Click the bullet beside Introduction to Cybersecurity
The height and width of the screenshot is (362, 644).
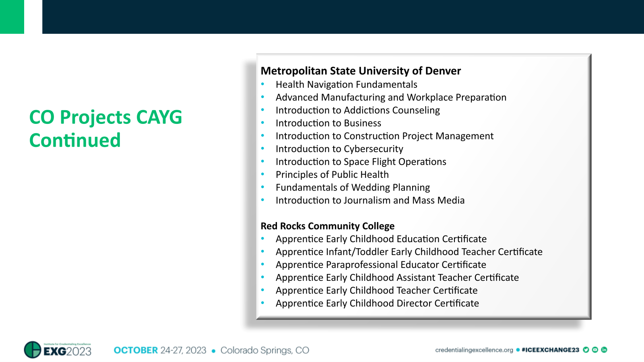pos(263,148)
